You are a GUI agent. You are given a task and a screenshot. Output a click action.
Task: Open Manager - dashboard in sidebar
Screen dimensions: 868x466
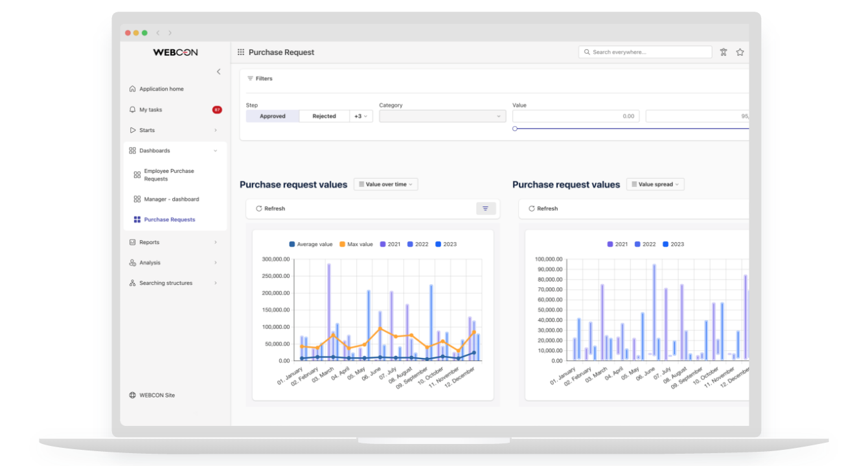click(x=171, y=199)
